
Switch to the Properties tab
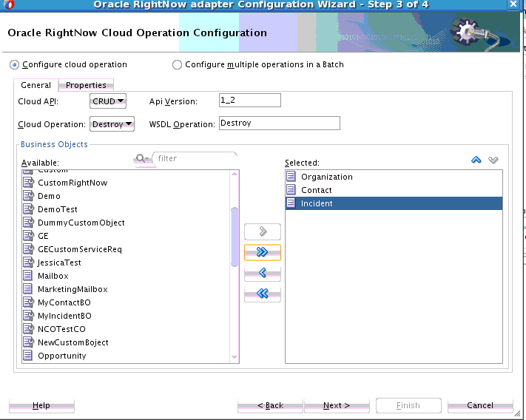(x=86, y=85)
